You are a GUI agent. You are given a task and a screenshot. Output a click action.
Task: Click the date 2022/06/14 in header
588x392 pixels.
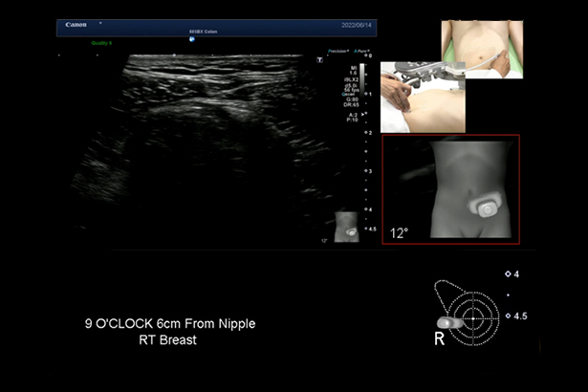(353, 26)
